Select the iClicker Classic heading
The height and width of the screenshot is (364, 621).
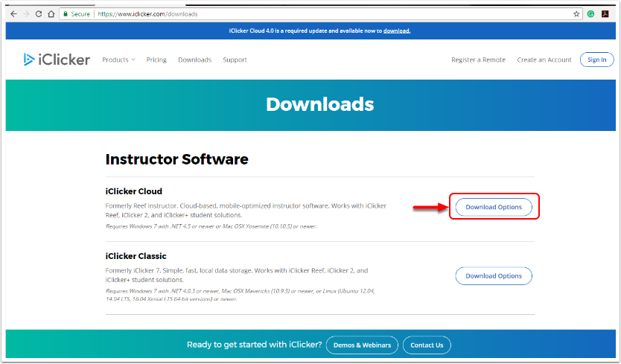pyautogui.click(x=136, y=256)
